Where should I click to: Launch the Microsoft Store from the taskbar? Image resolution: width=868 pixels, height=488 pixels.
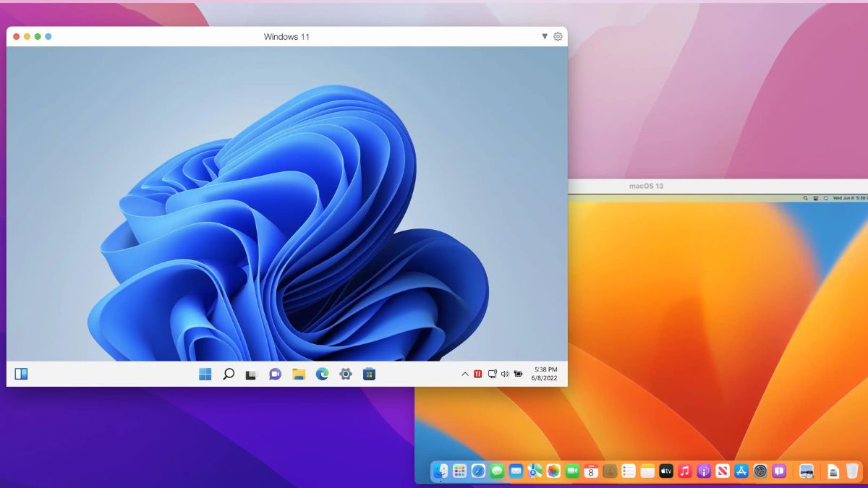(369, 374)
